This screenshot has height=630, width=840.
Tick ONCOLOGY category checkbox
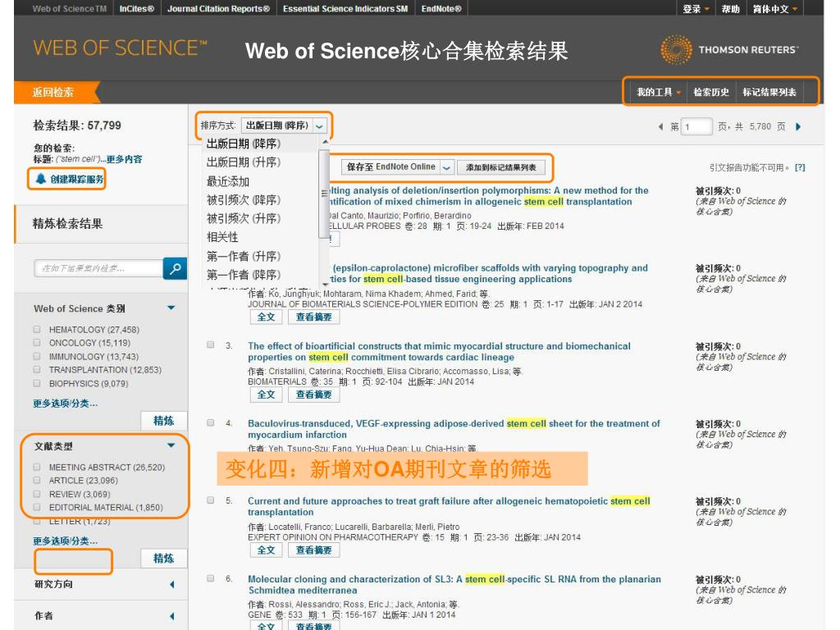pos(37,343)
